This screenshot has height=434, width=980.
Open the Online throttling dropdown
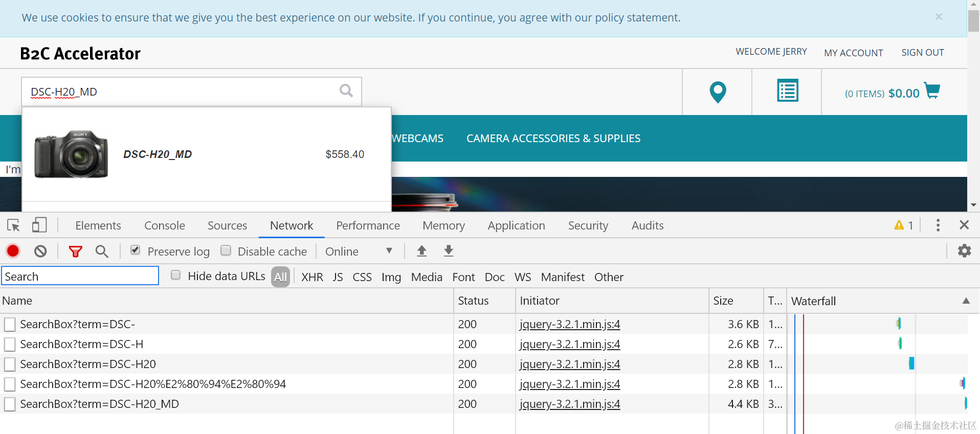(x=359, y=251)
